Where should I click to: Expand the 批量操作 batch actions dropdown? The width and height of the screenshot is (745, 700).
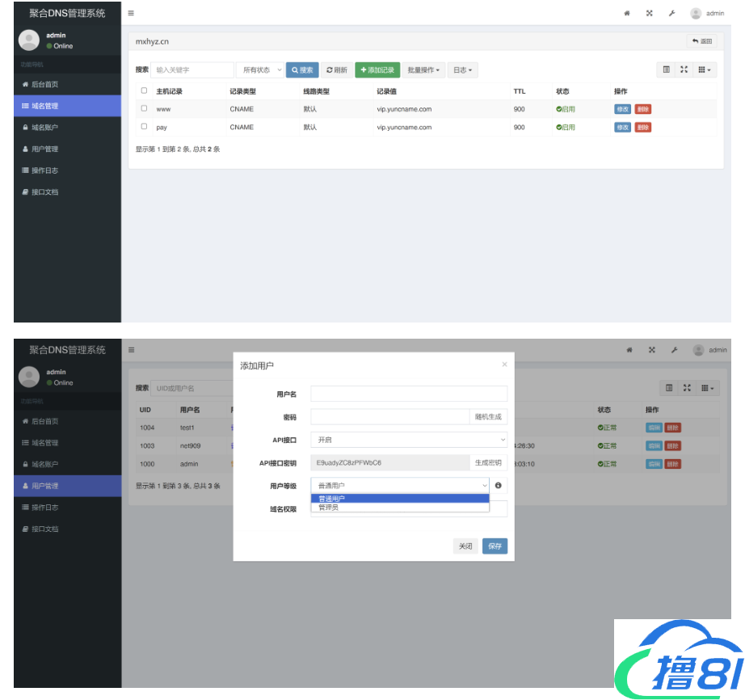coord(424,70)
